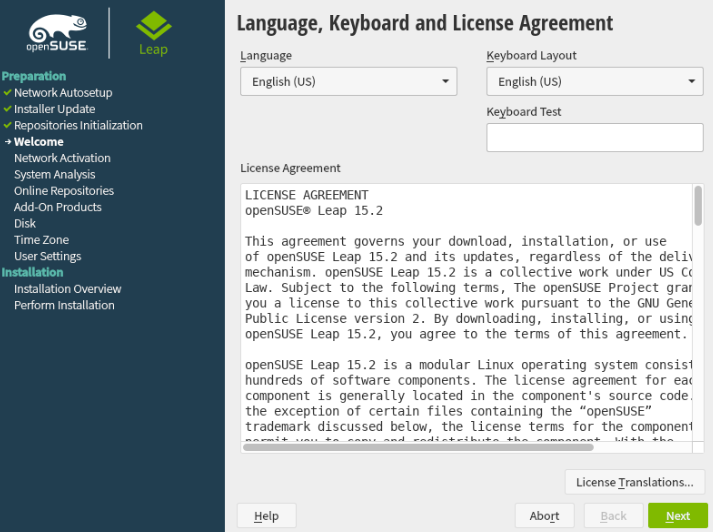The height and width of the screenshot is (532, 713).
Task: Click the checkmark next to Installer Update
Action: click(7, 109)
